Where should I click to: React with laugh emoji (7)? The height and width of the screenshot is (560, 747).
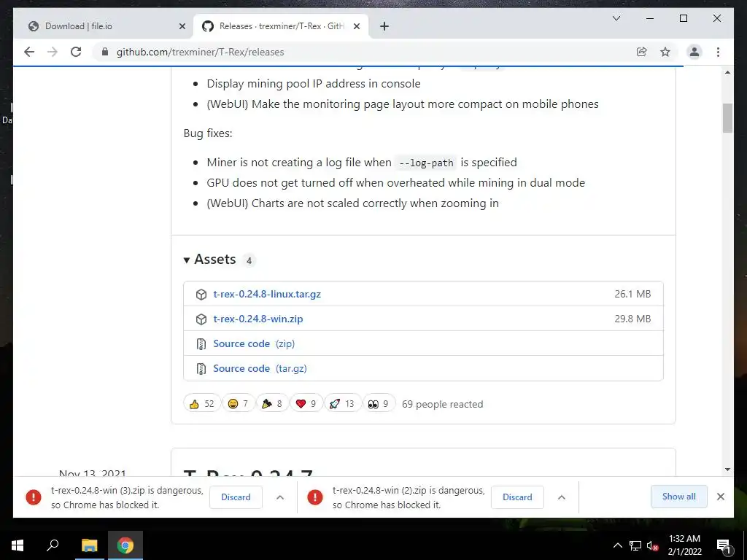[239, 404]
